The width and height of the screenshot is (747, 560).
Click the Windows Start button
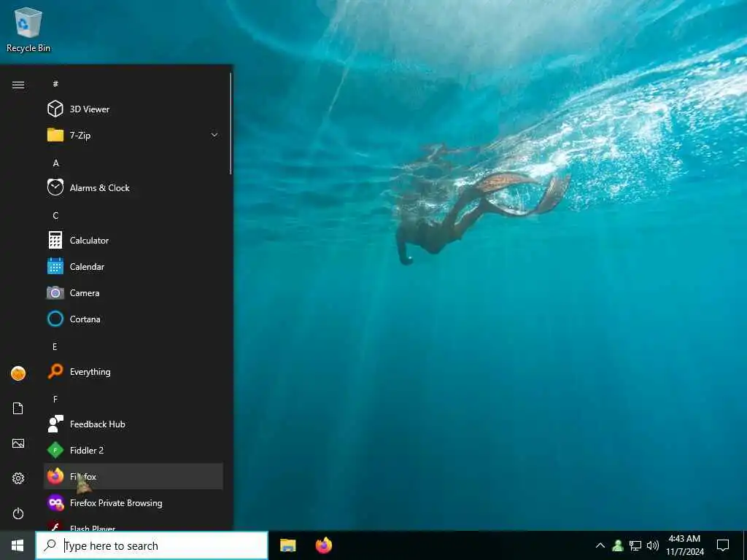click(x=18, y=545)
